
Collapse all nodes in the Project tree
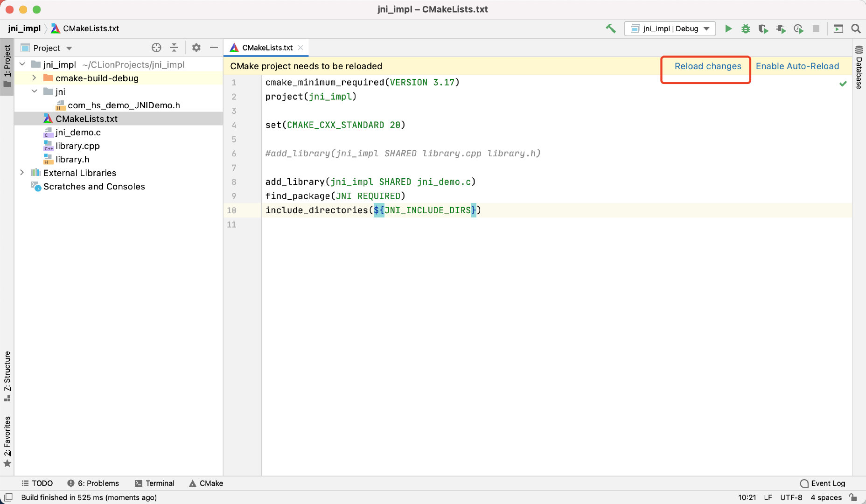tap(174, 47)
